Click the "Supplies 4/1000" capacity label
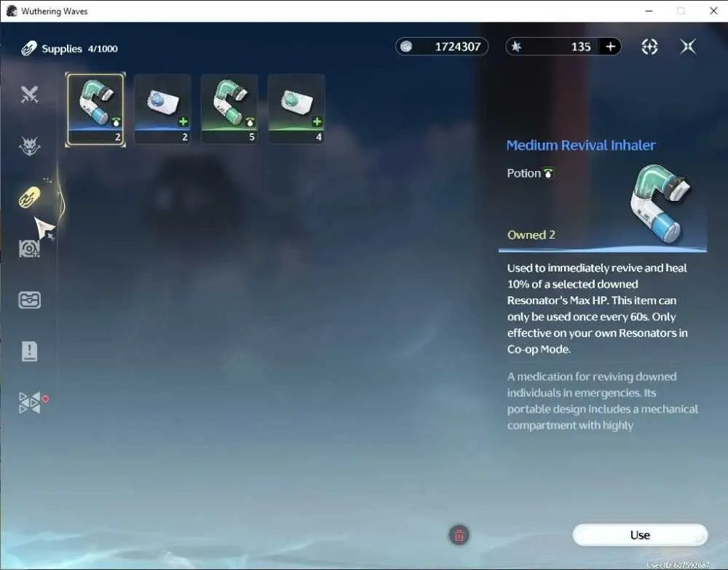The height and width of the screenshot is (570, 728). tap(79, 49)
